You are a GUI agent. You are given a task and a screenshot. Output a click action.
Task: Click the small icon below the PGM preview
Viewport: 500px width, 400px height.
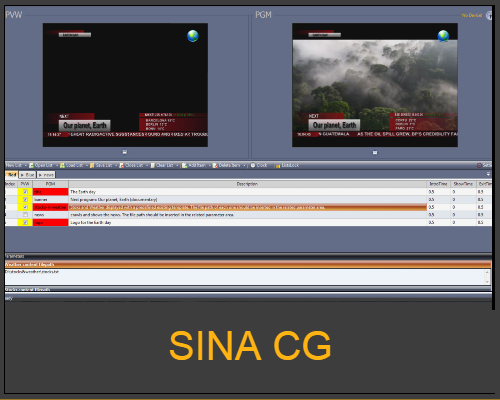coord(375,152)
